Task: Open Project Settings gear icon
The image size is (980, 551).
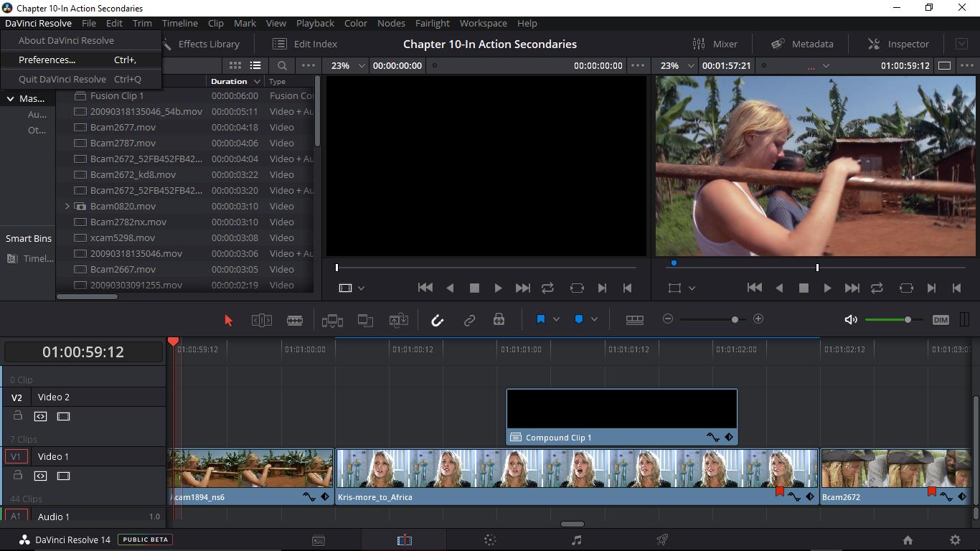Action: click(955, 540)
